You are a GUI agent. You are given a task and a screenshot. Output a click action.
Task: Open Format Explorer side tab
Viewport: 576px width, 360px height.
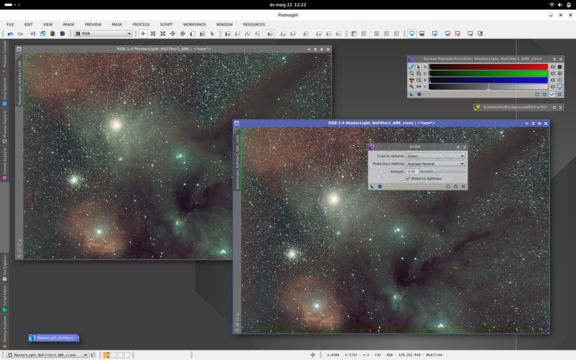pyautogui.click(x=4, y=163)
